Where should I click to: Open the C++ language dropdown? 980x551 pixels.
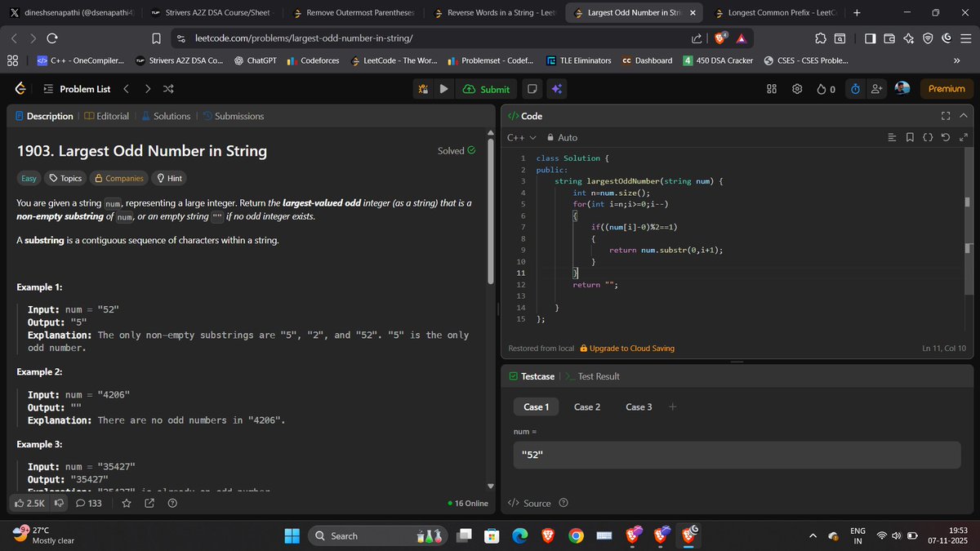(522, 138)
